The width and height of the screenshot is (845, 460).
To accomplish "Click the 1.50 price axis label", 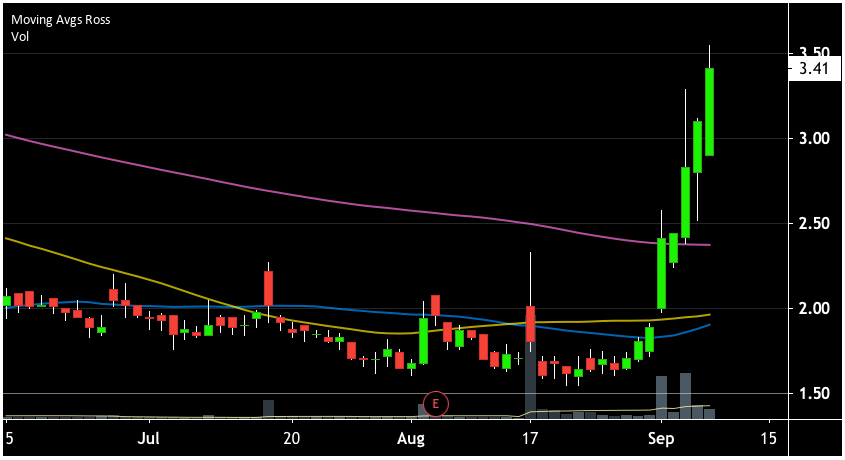I will coord(814,394).
